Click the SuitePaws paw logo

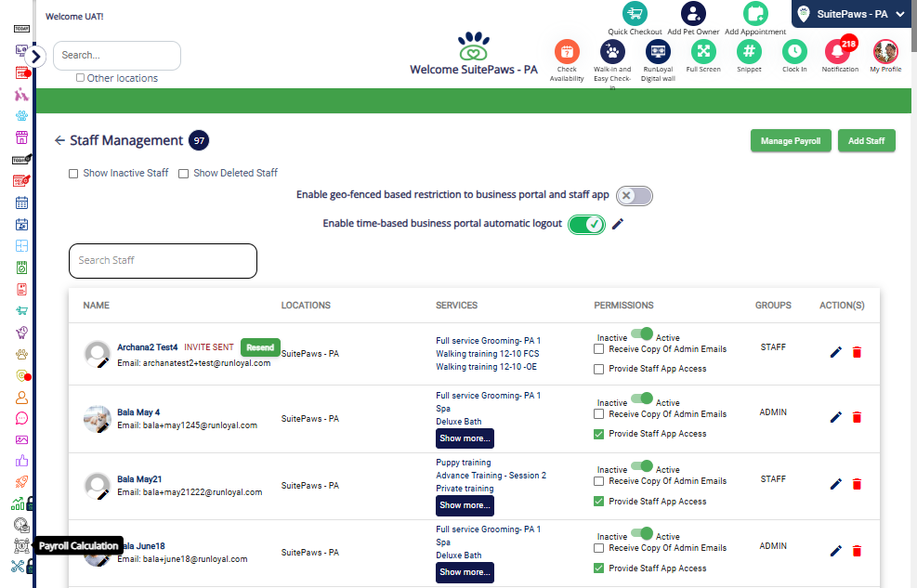coord(474,46)
